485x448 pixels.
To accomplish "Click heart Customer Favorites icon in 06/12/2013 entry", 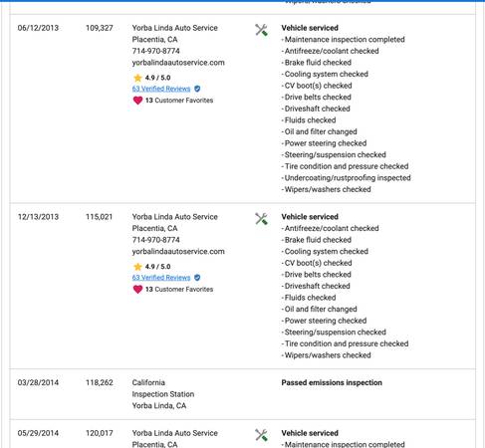I will 137,101.
